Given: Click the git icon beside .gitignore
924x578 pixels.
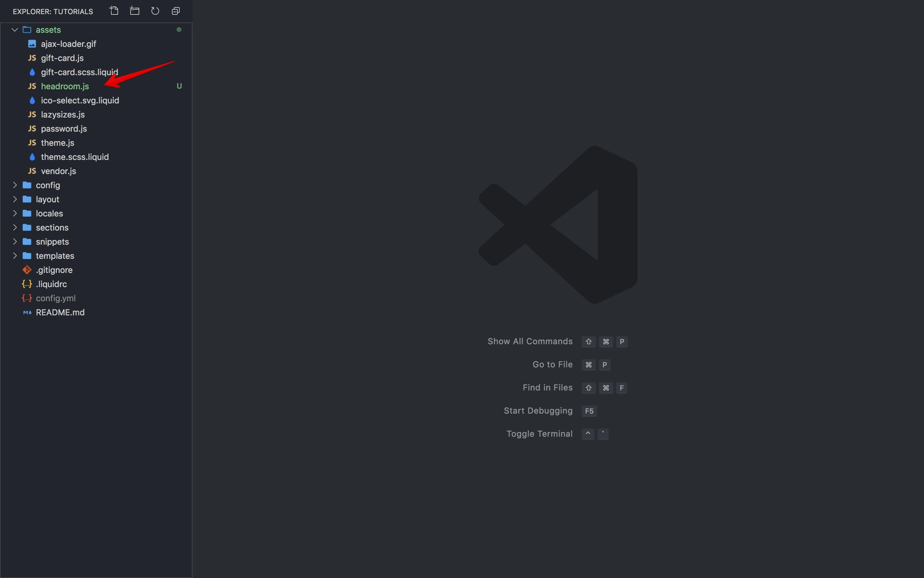Looking at the screenshot, I should point(27,270).
